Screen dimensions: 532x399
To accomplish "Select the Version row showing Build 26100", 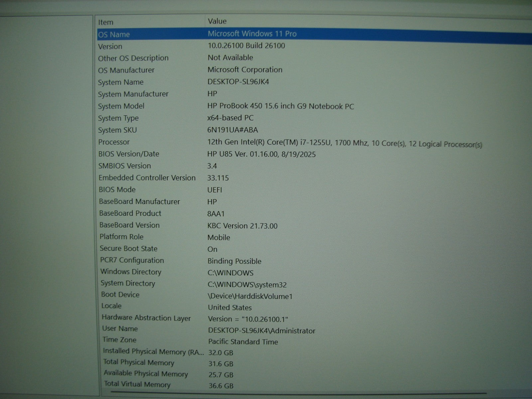I will point(110,47).
